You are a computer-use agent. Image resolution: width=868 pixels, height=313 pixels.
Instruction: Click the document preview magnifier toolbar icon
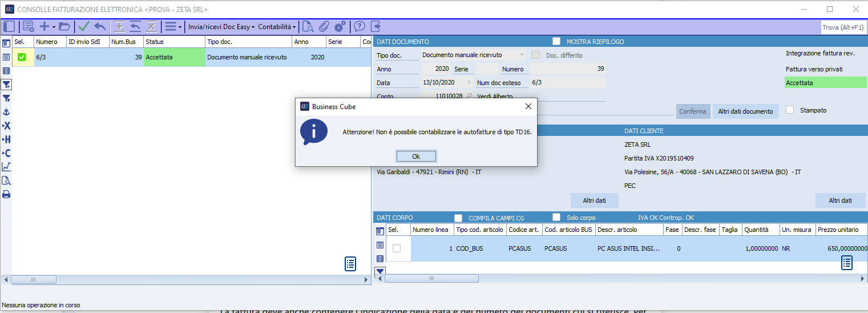pos(308,26)
